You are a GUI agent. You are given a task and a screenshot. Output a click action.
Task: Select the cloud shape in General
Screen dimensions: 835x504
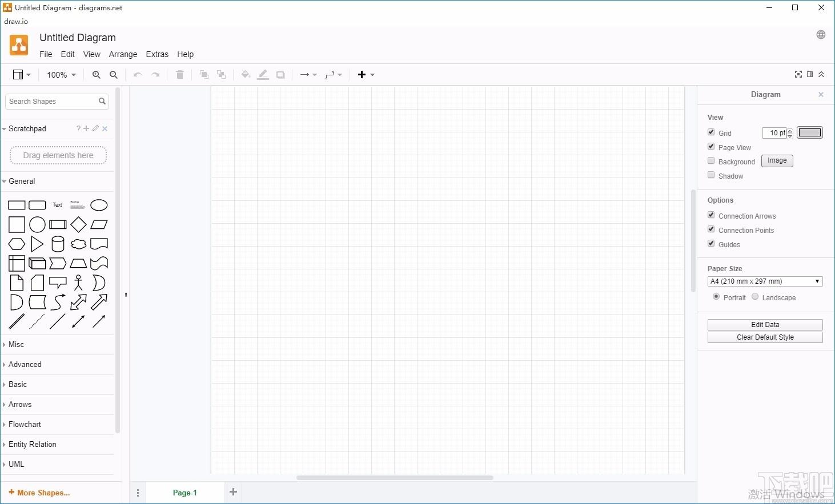(78, 244)
